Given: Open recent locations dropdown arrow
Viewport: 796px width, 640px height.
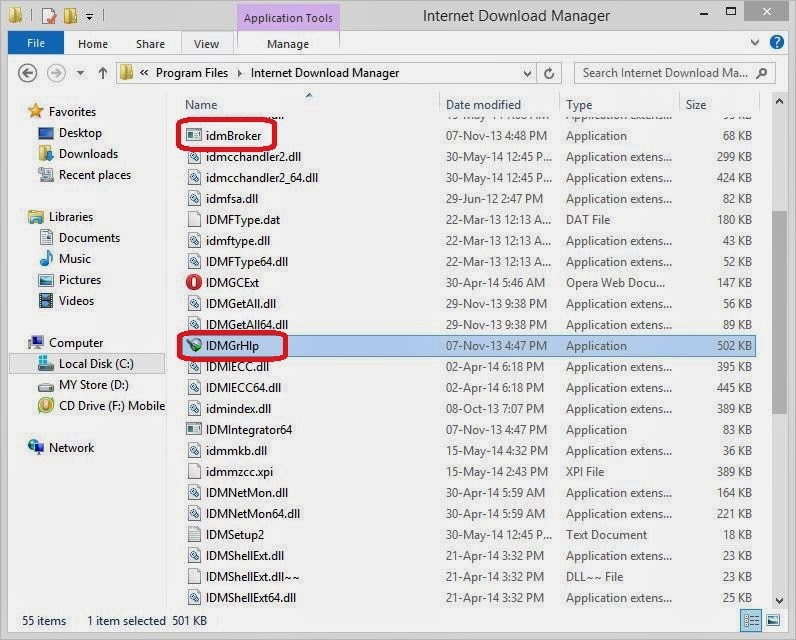Looking at the screenshot, I should tap(80, 73).
